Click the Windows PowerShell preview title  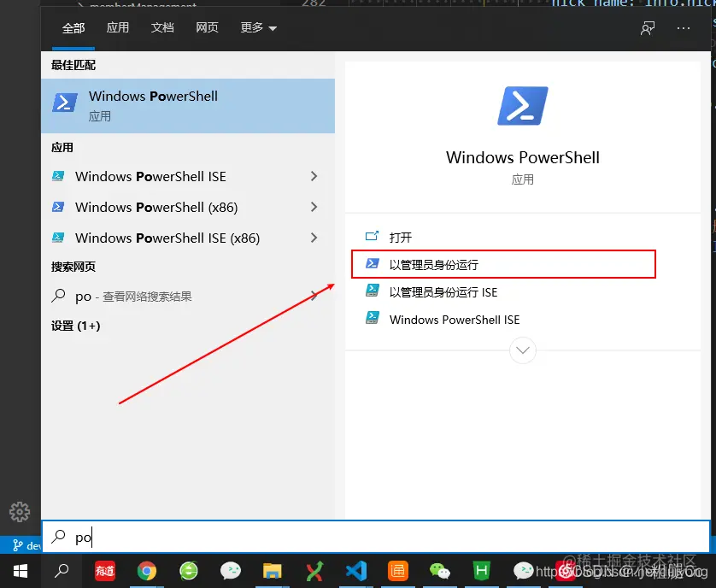click(x=522, y=157)
